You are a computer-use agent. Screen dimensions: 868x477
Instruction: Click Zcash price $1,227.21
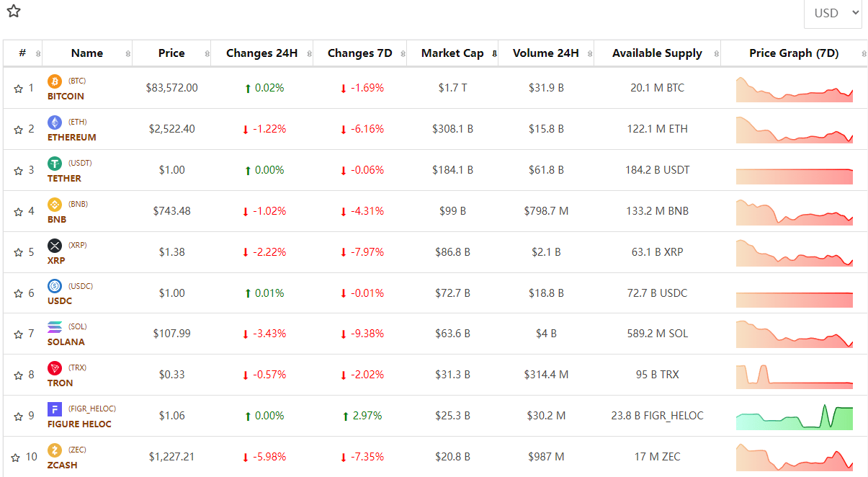click(171, 457)
